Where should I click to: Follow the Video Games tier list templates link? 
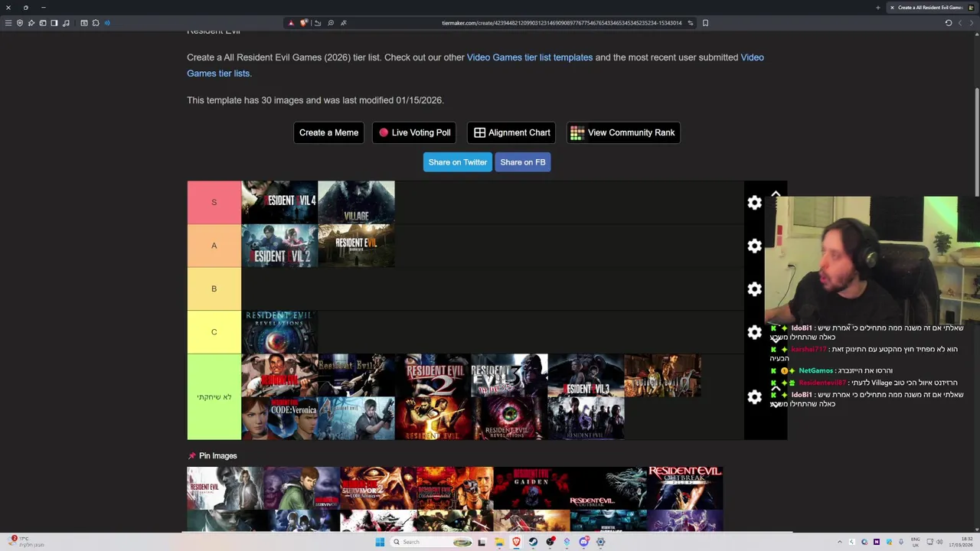[530, 57]
